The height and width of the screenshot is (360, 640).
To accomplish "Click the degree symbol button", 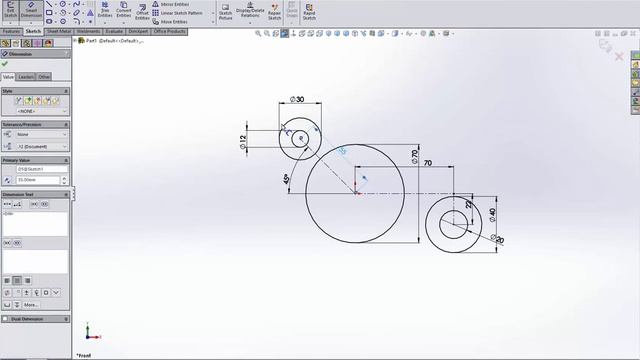I will tap(17, 293).
